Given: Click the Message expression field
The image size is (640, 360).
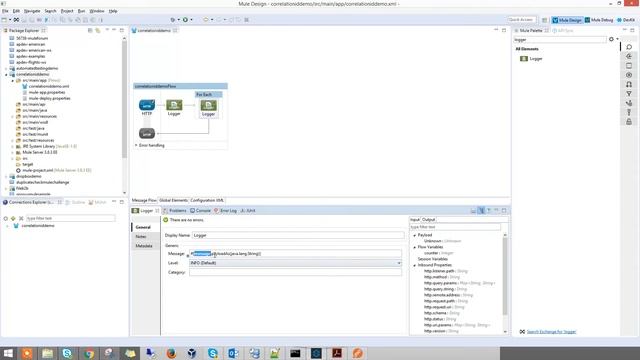Looking at the screenshot, I should [296, 254].
